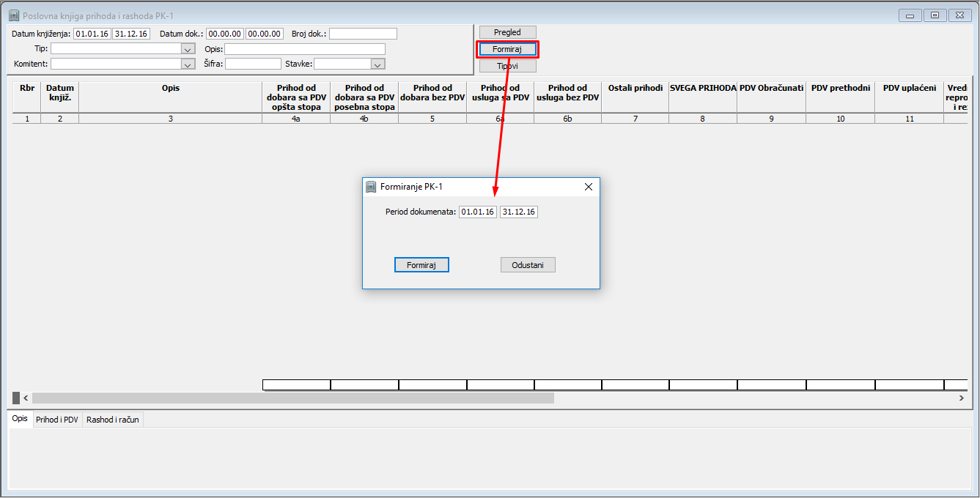Image resolution: width=980 pixels, height=498 pixels.
Task: Confirm with Formiraj in the dialog
Action: tap(421, 265)
